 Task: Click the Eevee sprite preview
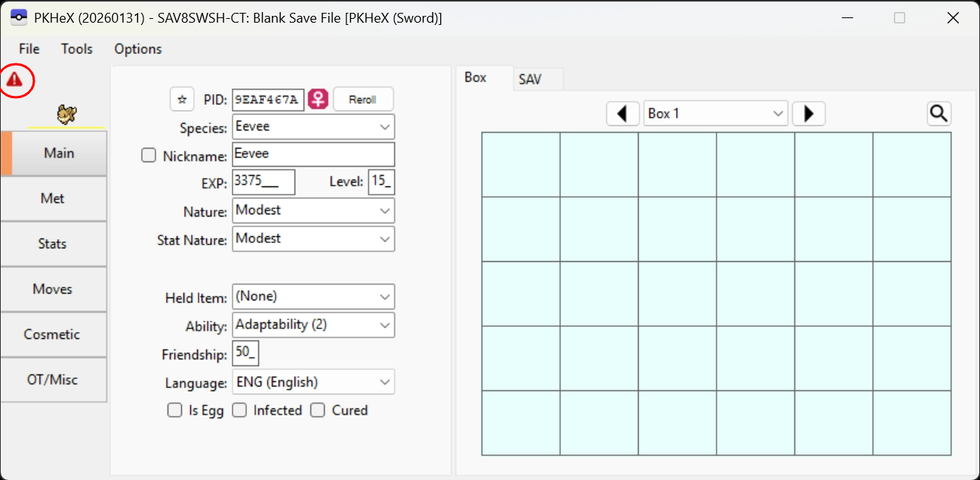(66, 115)
